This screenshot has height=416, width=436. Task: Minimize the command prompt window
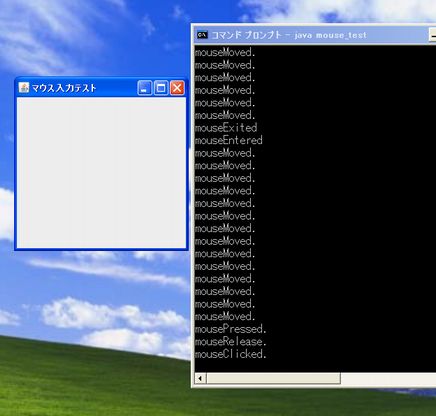tap(432, 35)
